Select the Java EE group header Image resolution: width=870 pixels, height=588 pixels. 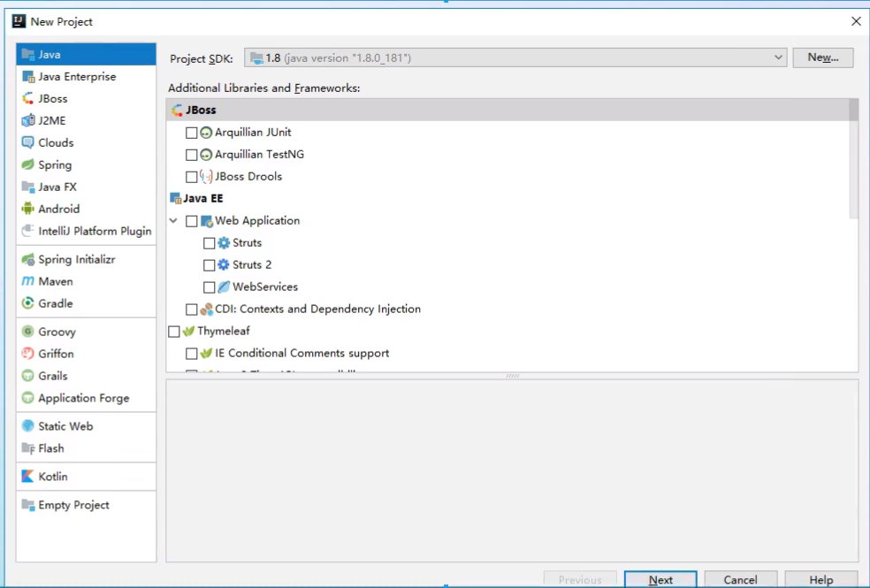coord(507,199)
